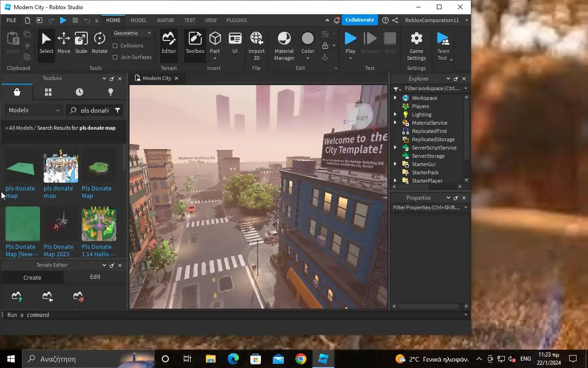Click Import 3D

(256, 46)
